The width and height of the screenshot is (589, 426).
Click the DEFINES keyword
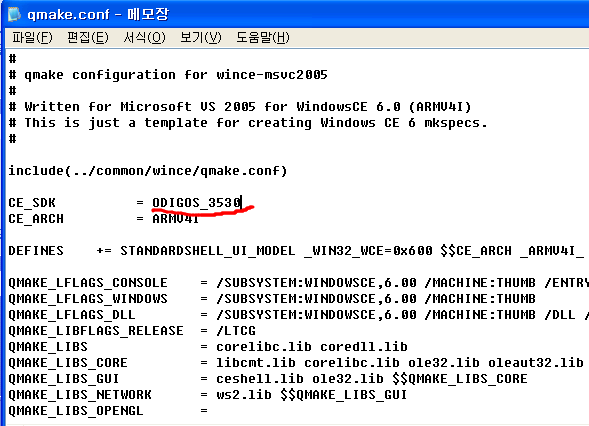[x=36, y=251]
